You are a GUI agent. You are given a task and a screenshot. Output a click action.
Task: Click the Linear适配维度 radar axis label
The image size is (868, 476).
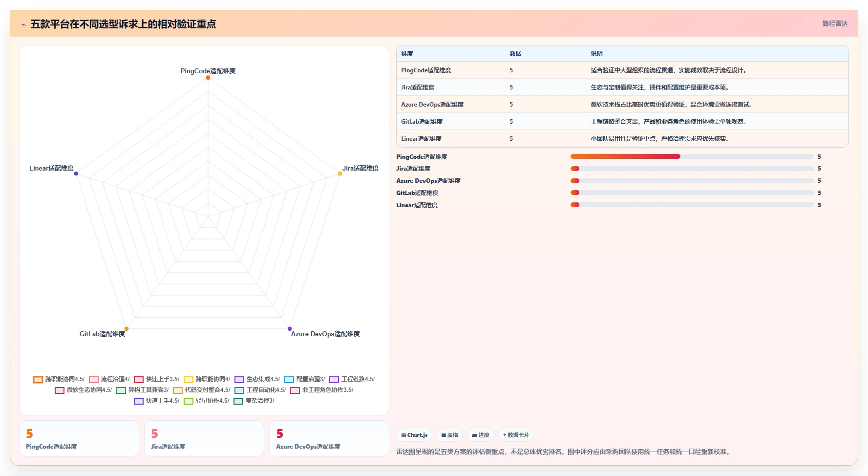pyautogui.click(x=51, y=168)
